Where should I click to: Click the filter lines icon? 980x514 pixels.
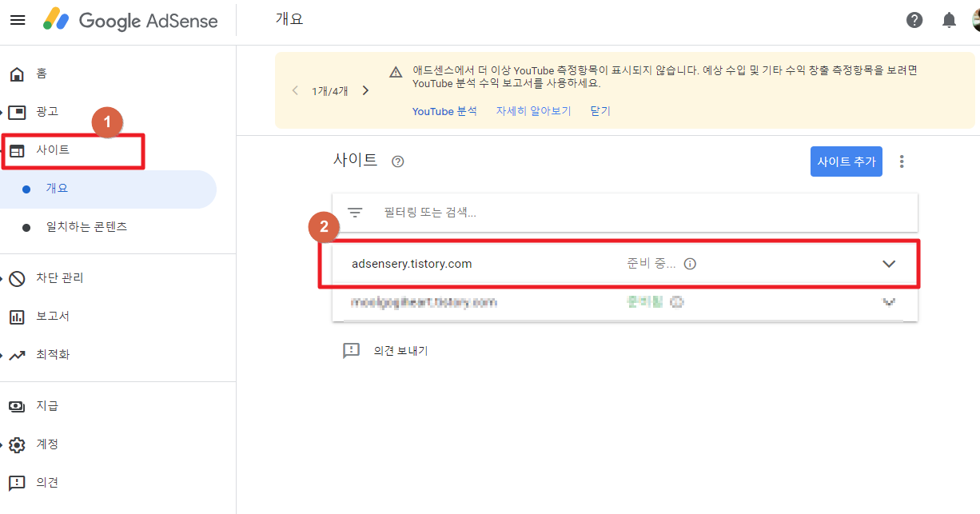pyautogui.click(x=355, y=213)
